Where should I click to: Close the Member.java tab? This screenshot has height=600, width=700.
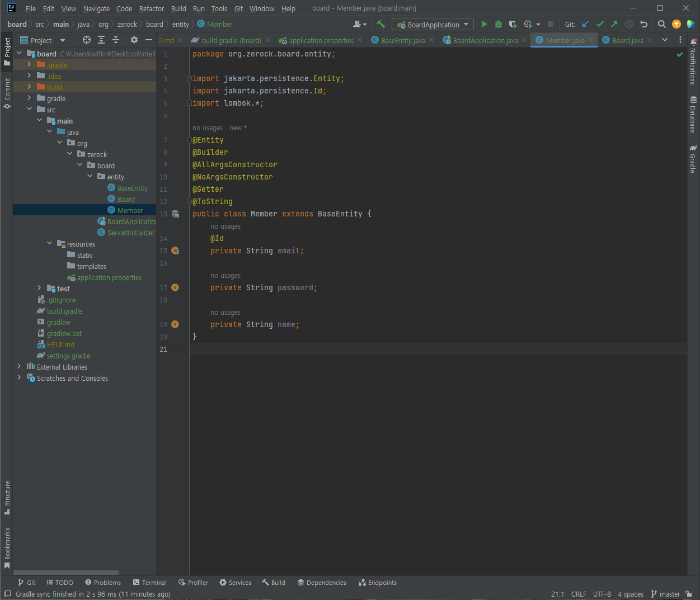point(591,40)
